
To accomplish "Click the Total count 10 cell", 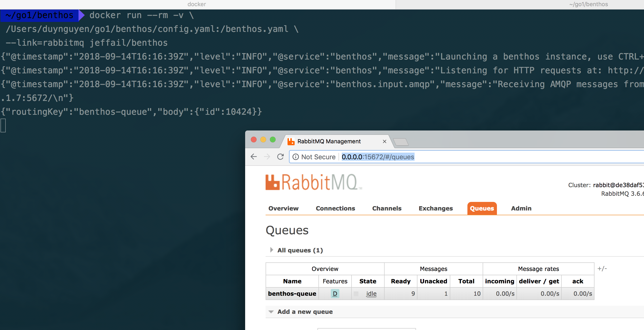I will (466, 294).
